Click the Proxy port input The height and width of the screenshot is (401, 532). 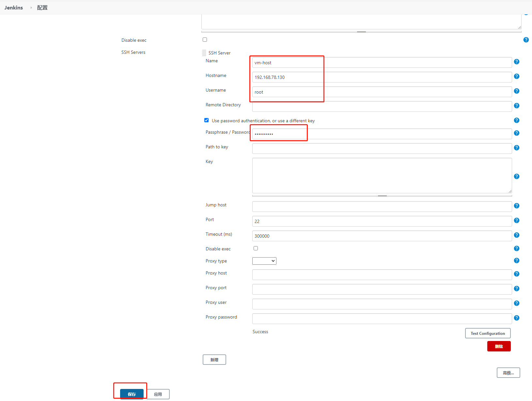point(382,290)
